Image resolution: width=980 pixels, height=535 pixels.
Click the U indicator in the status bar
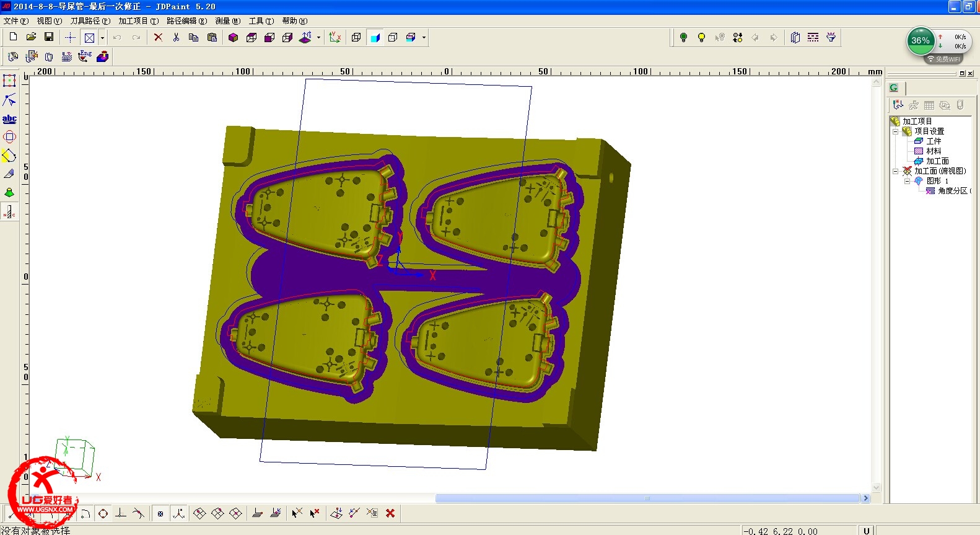coord(867,531)
